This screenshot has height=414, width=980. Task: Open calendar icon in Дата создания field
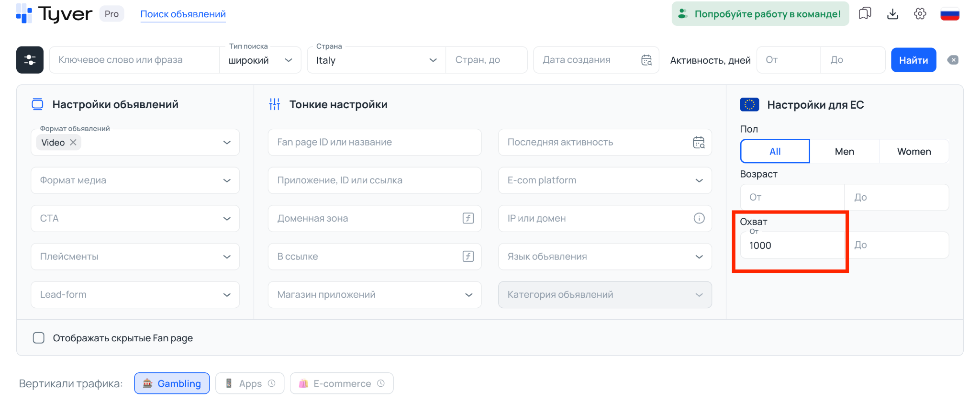(x=646, y=60)
